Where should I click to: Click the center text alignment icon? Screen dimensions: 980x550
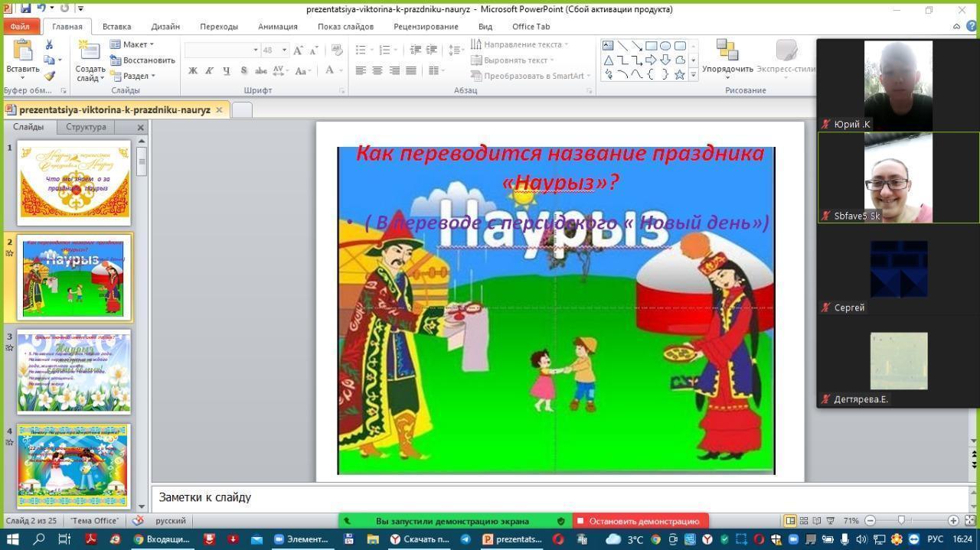pos(377,70)
